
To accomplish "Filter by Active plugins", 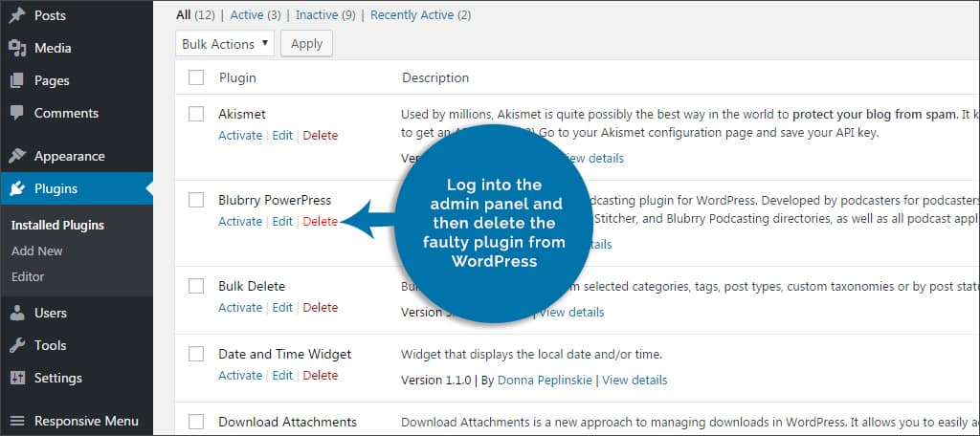I will coord(246,15).
